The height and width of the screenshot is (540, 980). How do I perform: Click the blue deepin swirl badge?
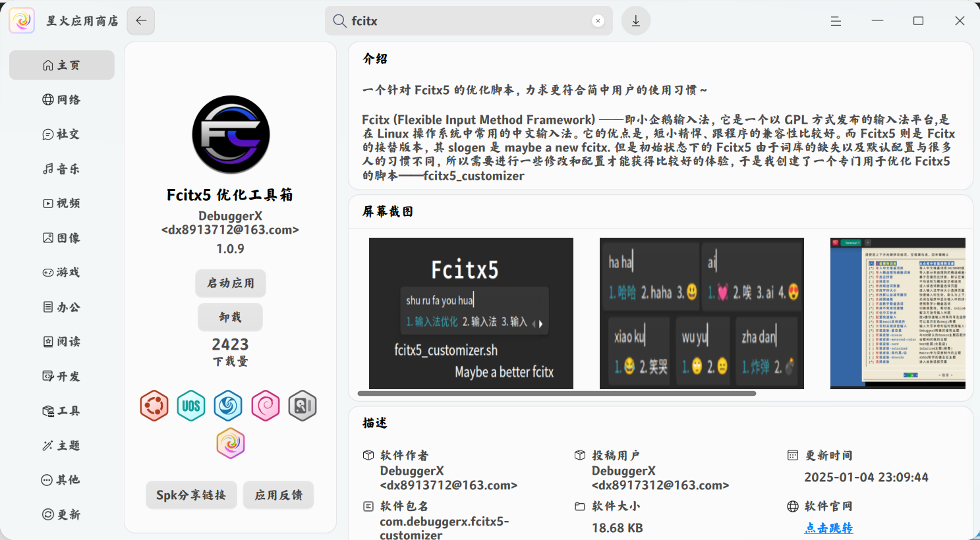pyautogui.click(x=228, y=406)
